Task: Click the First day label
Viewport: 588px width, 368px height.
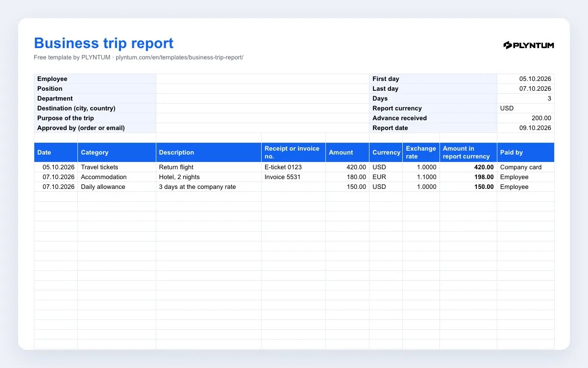Action: coord(386,79)
